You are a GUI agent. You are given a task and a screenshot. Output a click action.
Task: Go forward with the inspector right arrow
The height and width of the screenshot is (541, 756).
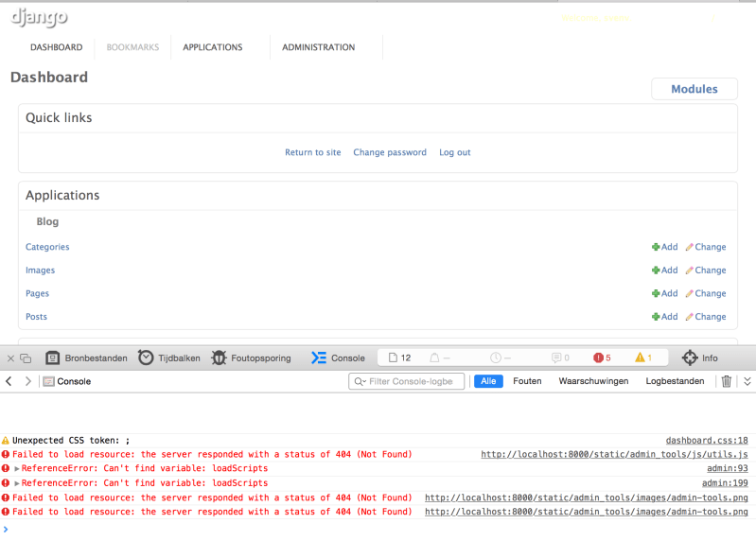(28, 381)
